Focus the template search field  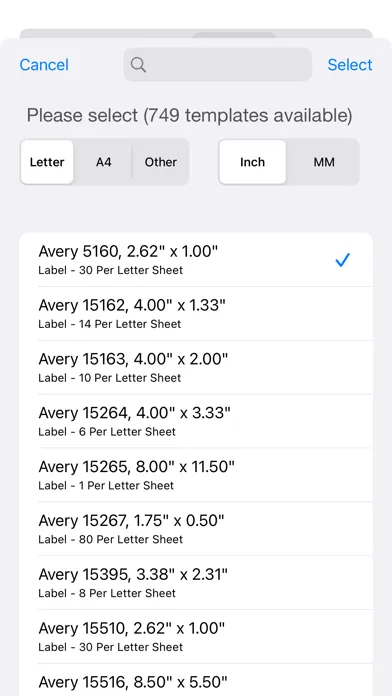click(x=218, y=65)
